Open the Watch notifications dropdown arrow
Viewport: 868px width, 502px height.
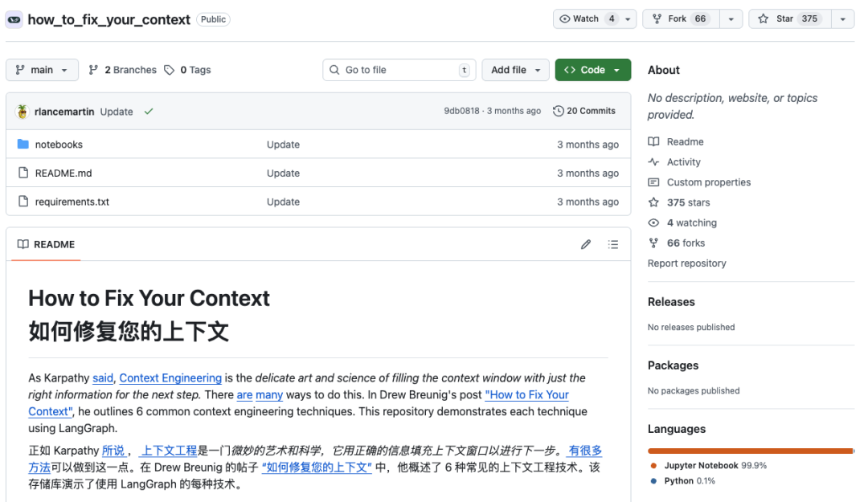pyautogui.click(x=628, y=18)
